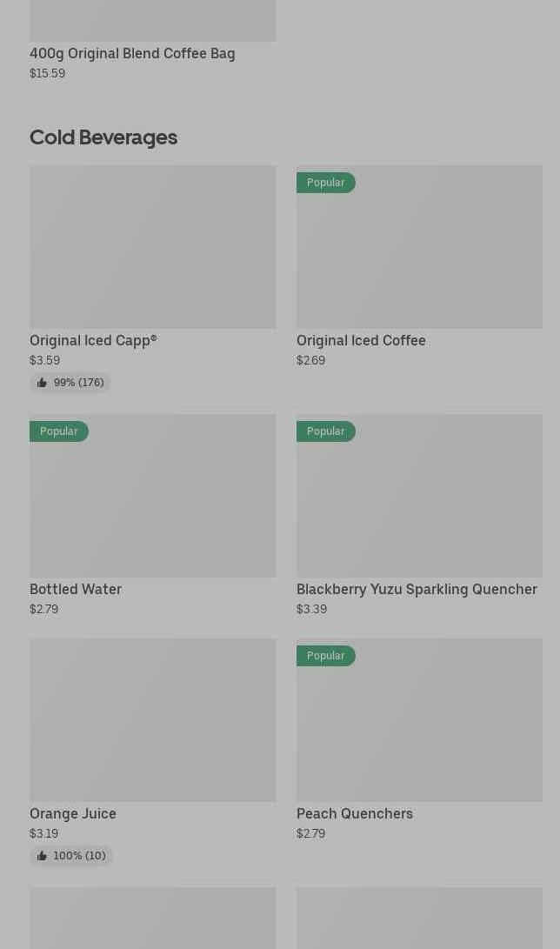Image resolution: width=560 pixels, height=949 pixels.
Task: Choose the Bottled Water item name
Action: [x=76, y=590]
